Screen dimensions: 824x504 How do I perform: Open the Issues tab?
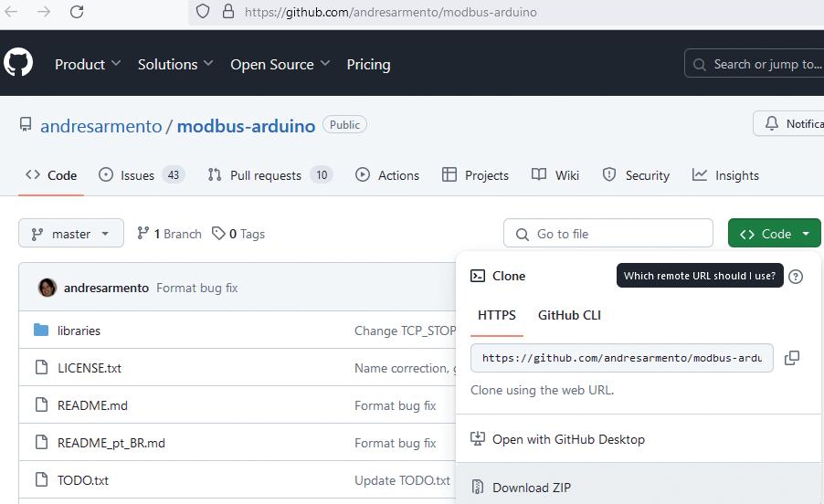(141, 175)
